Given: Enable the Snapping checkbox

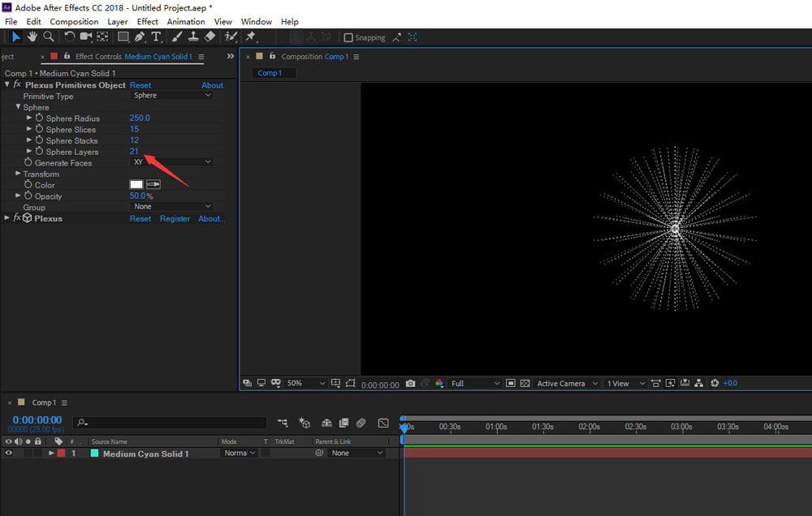Looking at the screenshot, I should click(348, 37).
